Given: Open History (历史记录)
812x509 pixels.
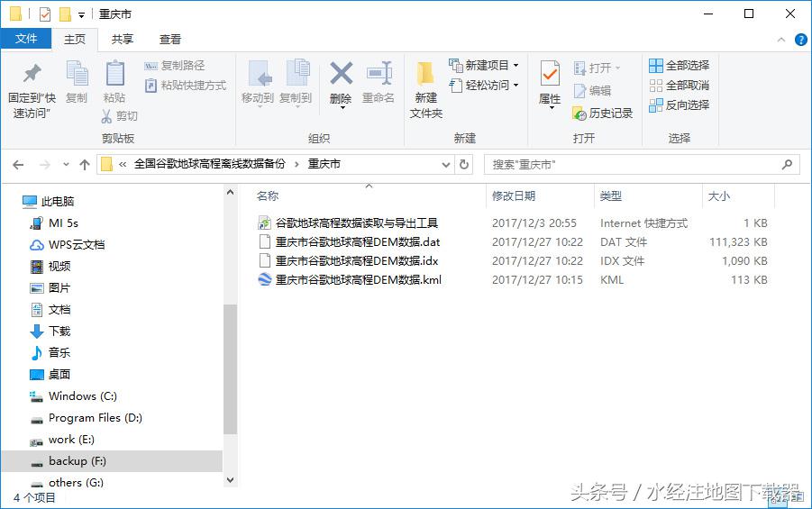Looking at the screenshot, I should tap(602, 114).
